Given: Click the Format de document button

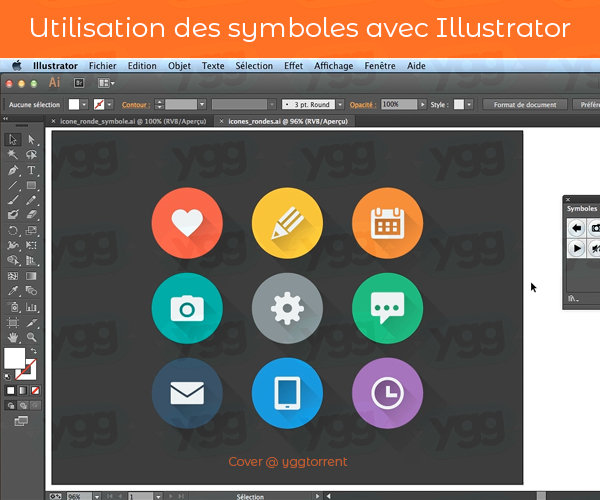Looking at the screenshot, I should (525, 104).
